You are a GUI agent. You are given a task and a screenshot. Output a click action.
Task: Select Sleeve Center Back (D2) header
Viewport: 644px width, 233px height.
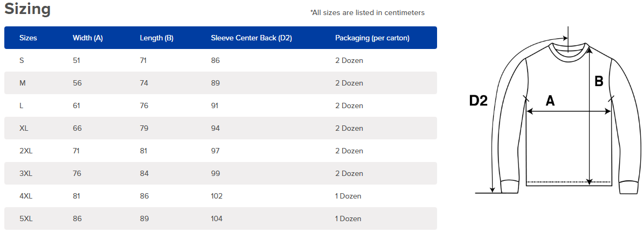(251, 38)
